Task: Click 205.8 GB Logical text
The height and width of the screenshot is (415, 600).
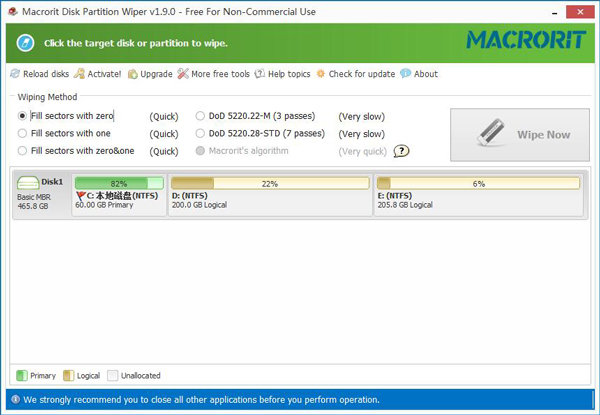Action: (405, 205)
